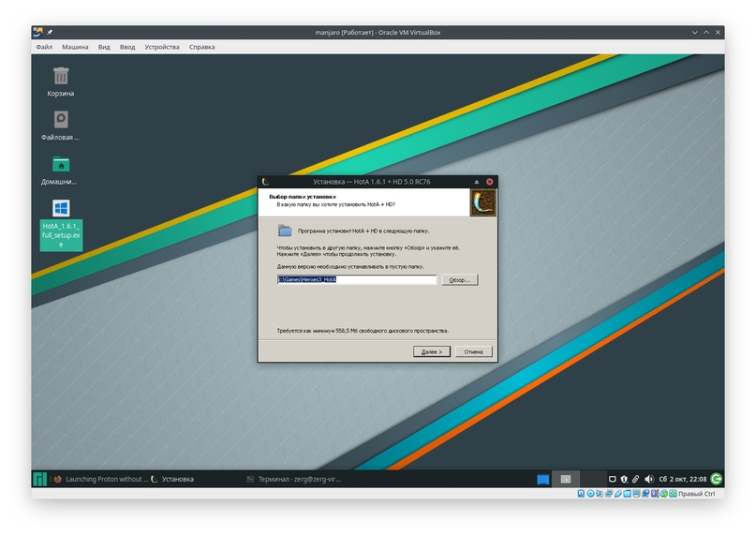The image size is (756, 536).
Task: Open the Машина menu in VirtualBox
Action: [75, 47]
